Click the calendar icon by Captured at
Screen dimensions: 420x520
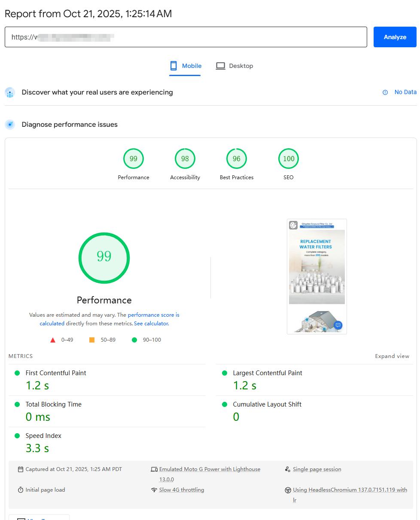click(21, 469)
